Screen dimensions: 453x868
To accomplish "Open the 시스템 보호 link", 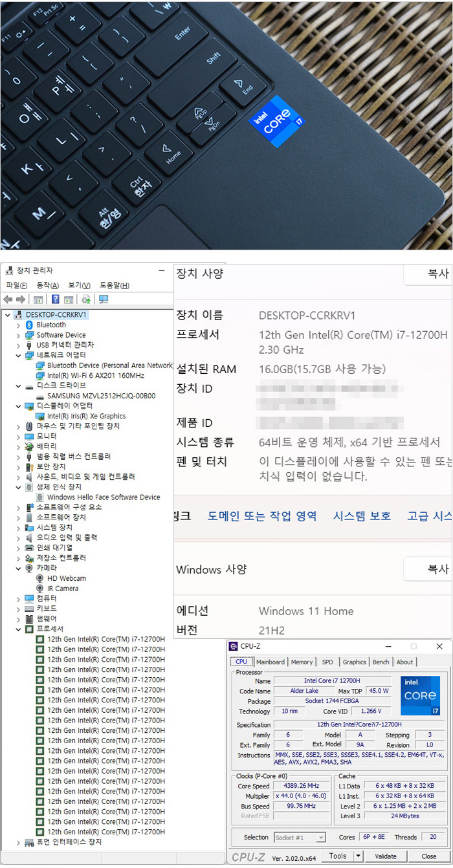I will 362,515.
